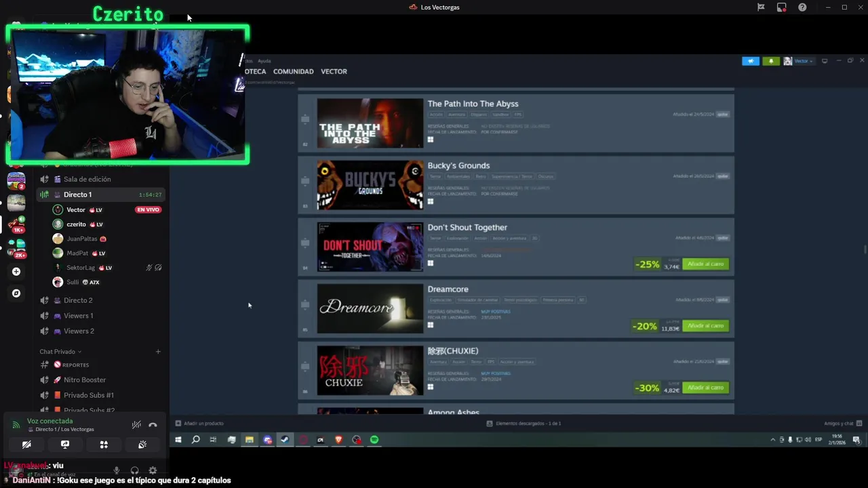The width and height of the screenshot is (868, 488).
Task: Toggle noise suppression in voice panel
Action: 136,425
